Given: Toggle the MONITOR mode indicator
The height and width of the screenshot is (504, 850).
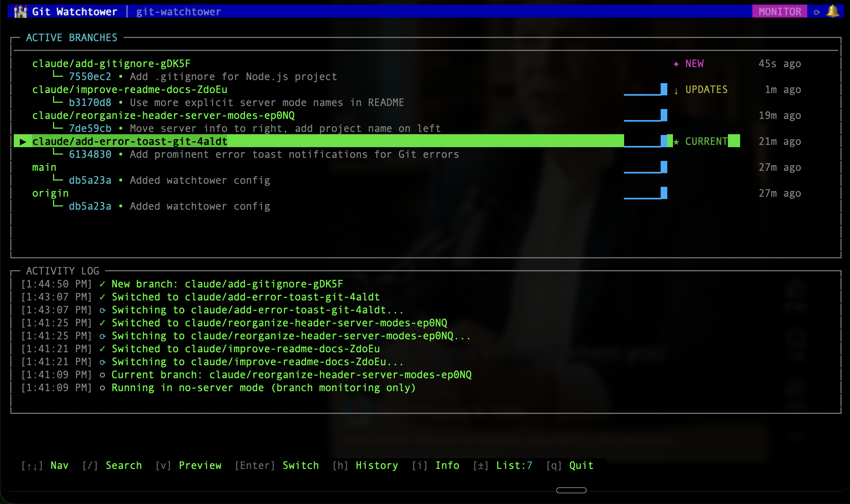Looking at the screenshot, I should [779, 11].
